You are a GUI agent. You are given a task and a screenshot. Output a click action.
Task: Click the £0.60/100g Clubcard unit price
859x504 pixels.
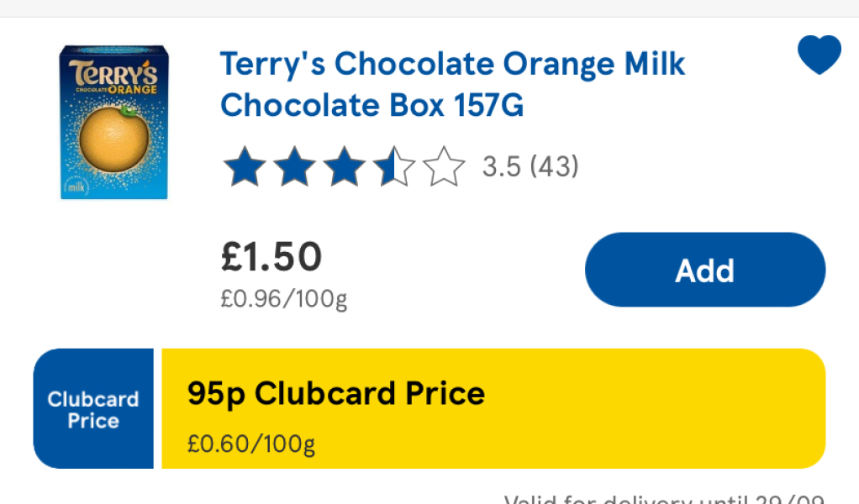pos(251,443)
